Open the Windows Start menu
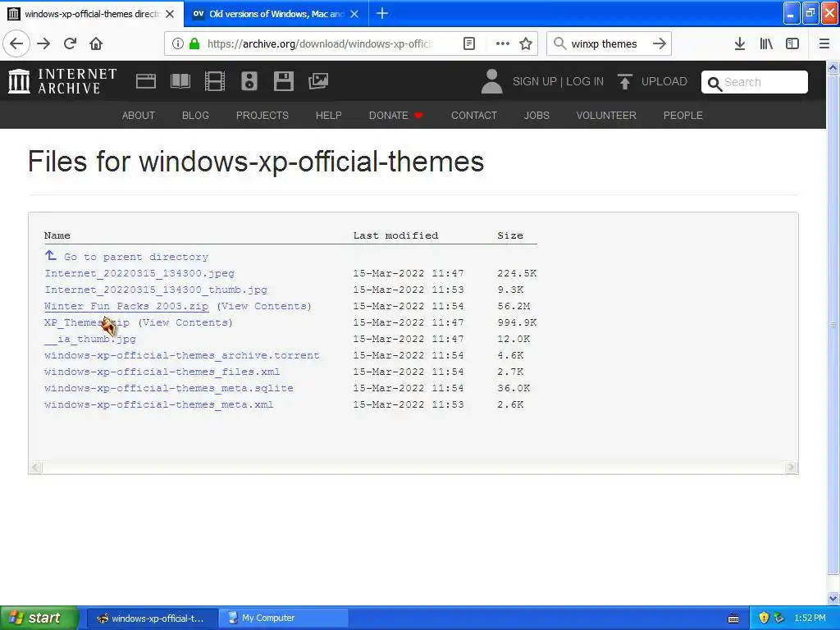The width and height of the screenshot is (840, 630). coord(39,618)
